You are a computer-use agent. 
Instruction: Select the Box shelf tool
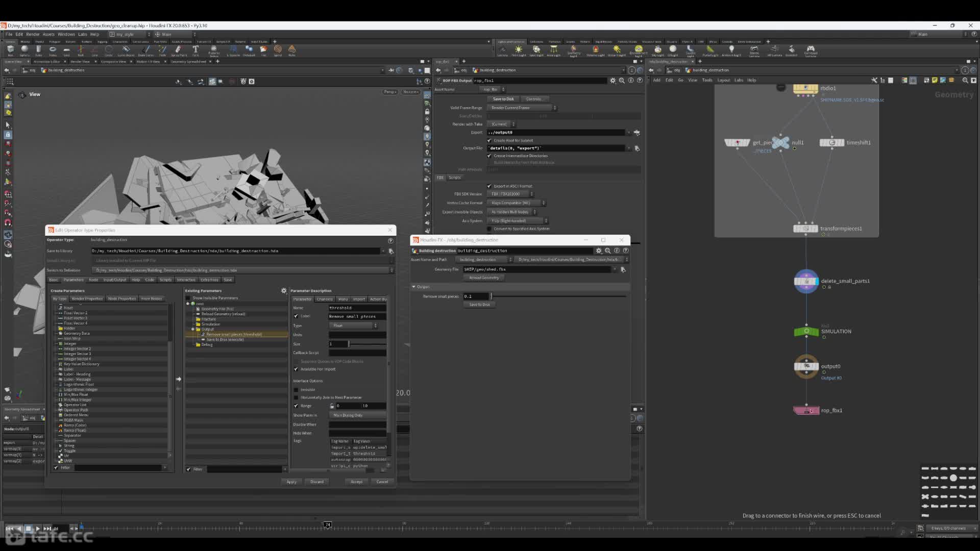click(10, 50)
